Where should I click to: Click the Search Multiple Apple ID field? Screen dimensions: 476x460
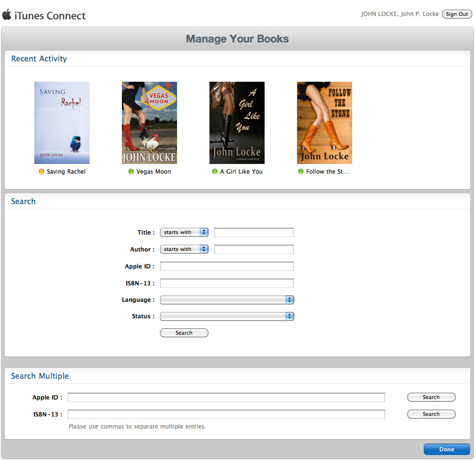tap(226, 398)
